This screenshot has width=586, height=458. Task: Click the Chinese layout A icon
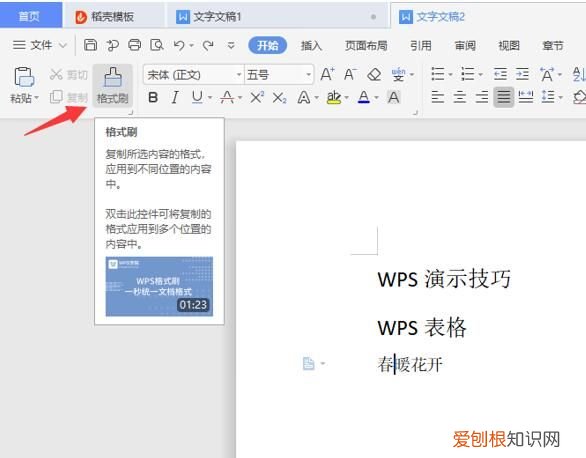[x=547, y=74]
